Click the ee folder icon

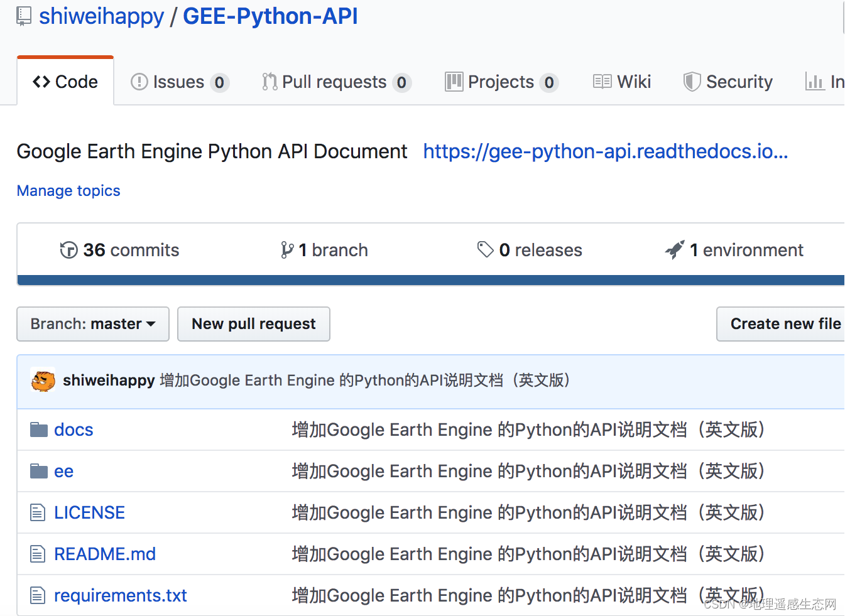point(39,471)
